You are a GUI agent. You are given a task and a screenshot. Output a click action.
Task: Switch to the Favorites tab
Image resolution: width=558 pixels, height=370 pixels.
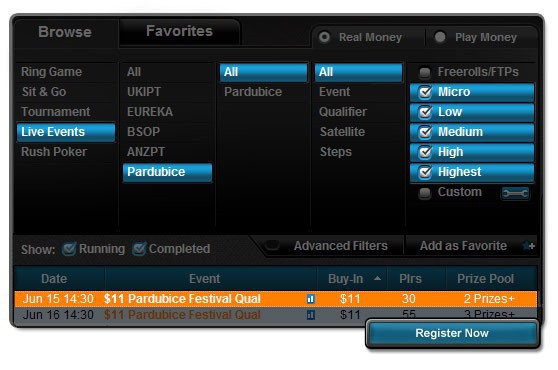click(179, 31)
